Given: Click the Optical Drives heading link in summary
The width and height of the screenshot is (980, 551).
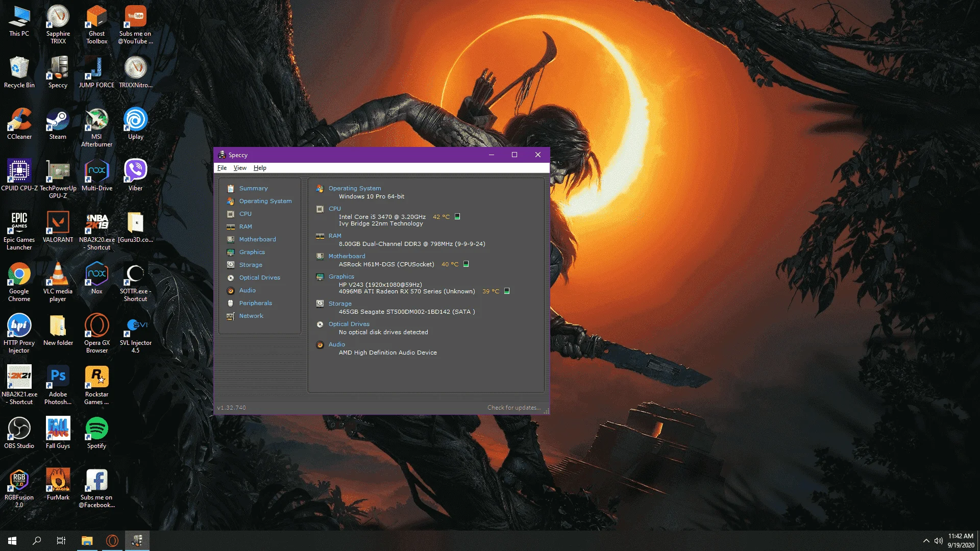Looking at the screenshot, I should 349,324.
